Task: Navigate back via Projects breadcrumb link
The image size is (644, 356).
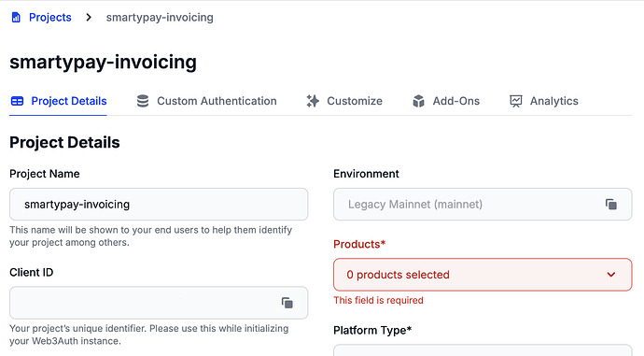Action: click(50, 17)
